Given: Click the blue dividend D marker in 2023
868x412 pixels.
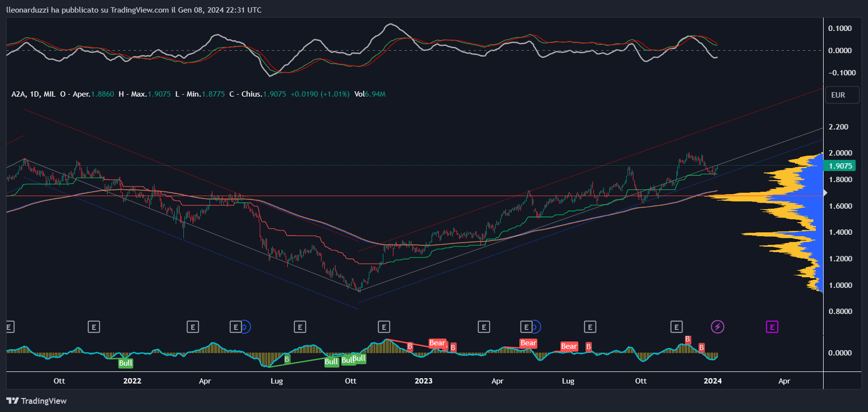Looking at the screenshot, I should (536, 327).
